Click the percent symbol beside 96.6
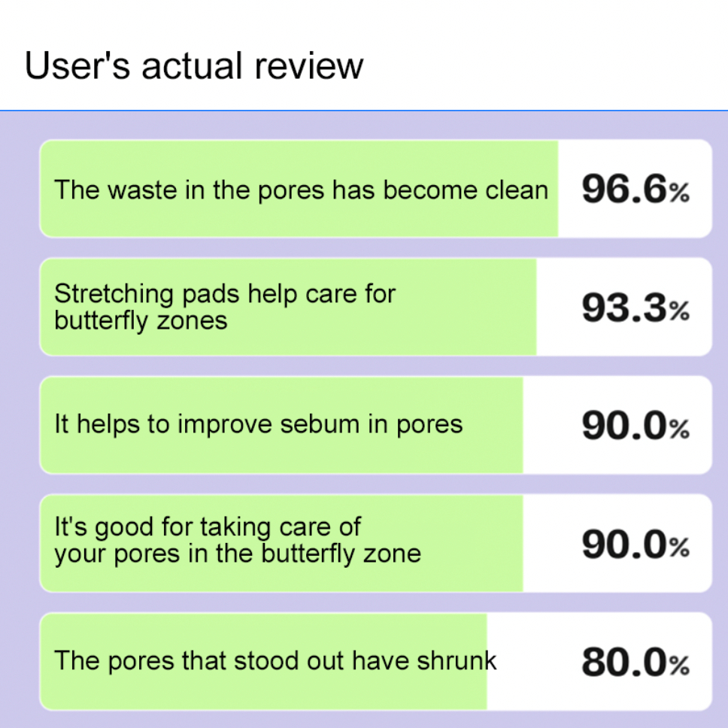The image size is (728, 728). [679, 193]
